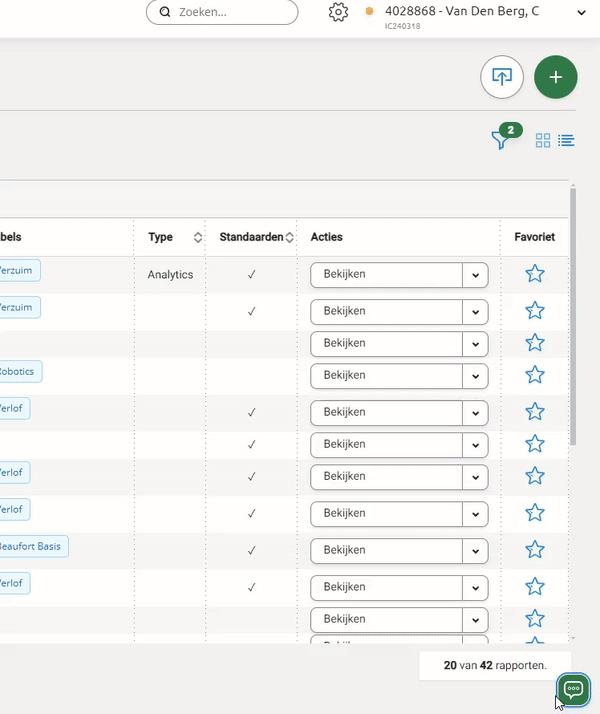Open the chat widget icon
600x714 pixels.
(x=574, y=689)
